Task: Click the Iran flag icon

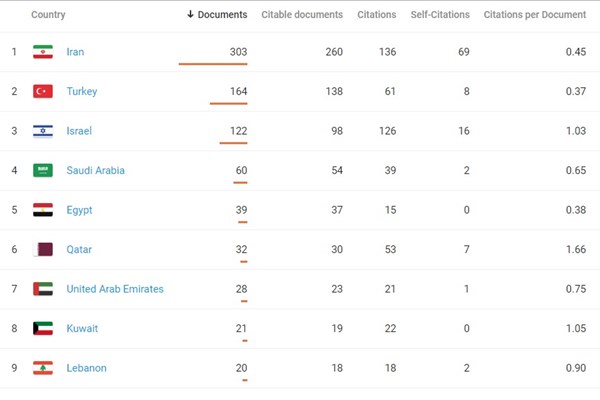Action: [43, 52]
